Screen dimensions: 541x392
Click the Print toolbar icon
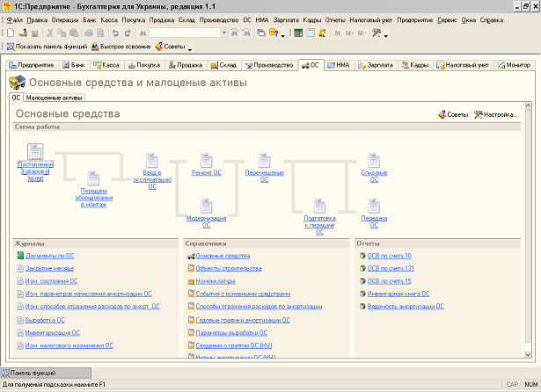point(89,33)
